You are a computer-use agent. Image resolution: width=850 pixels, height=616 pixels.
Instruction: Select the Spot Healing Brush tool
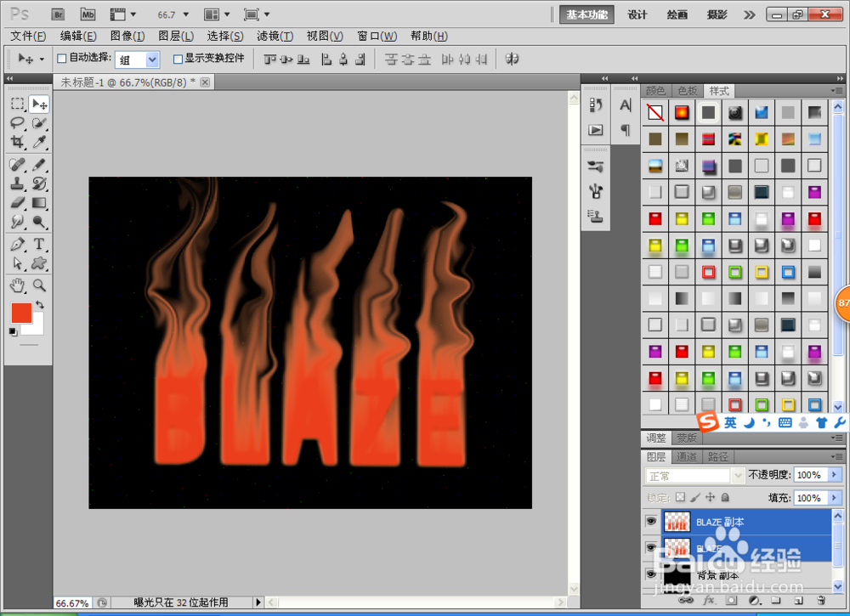pyautogui.click(x=18, y=164)
